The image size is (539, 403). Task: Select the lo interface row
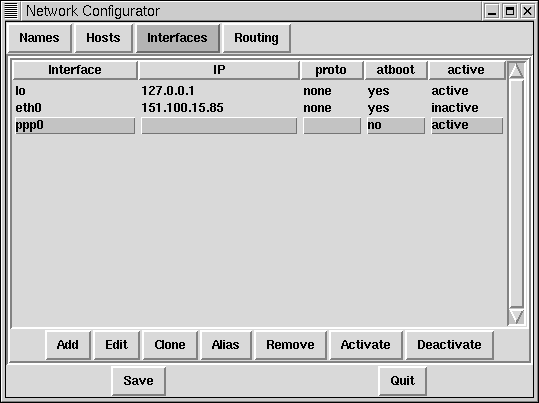point(259,91)
